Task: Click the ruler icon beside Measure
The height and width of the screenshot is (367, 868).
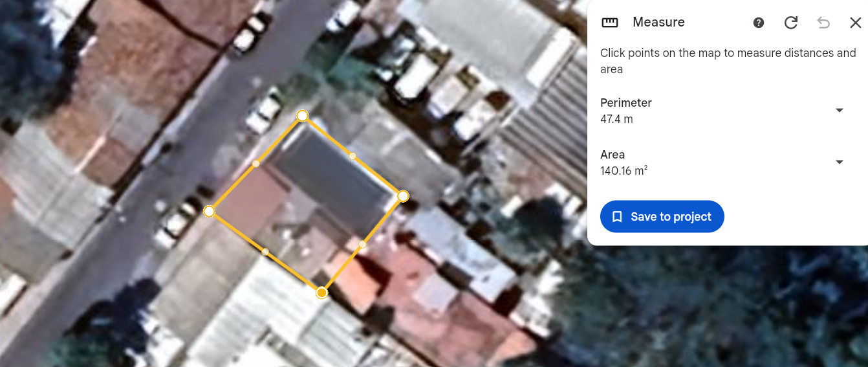Action: [x=610, y=23]
